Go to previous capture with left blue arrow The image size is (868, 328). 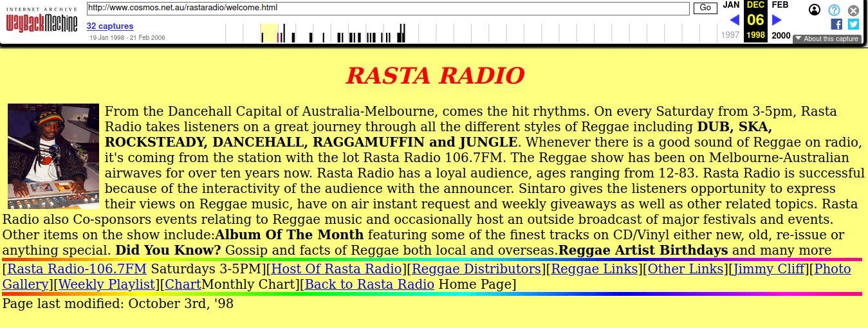(734, 21)
